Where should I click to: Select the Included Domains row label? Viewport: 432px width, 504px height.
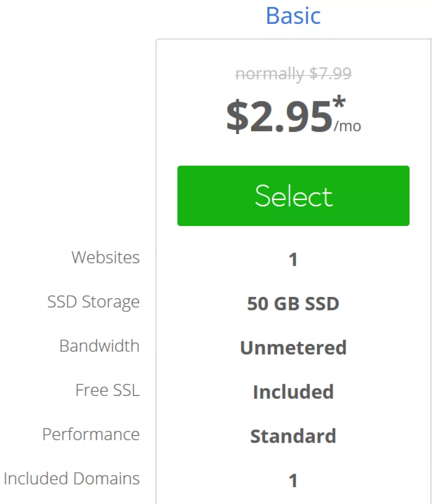pos(72,478)
